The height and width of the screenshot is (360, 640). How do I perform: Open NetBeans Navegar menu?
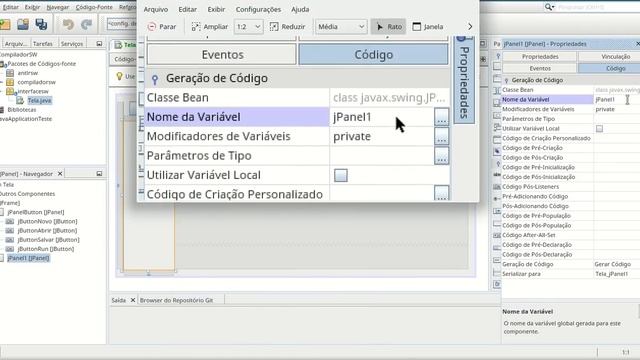click(57, 7)
